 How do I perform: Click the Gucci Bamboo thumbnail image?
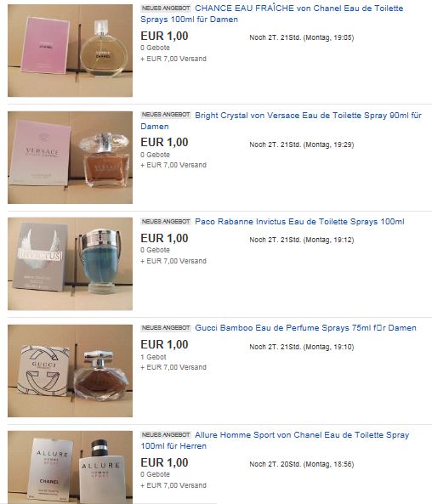tap(70, 371)
